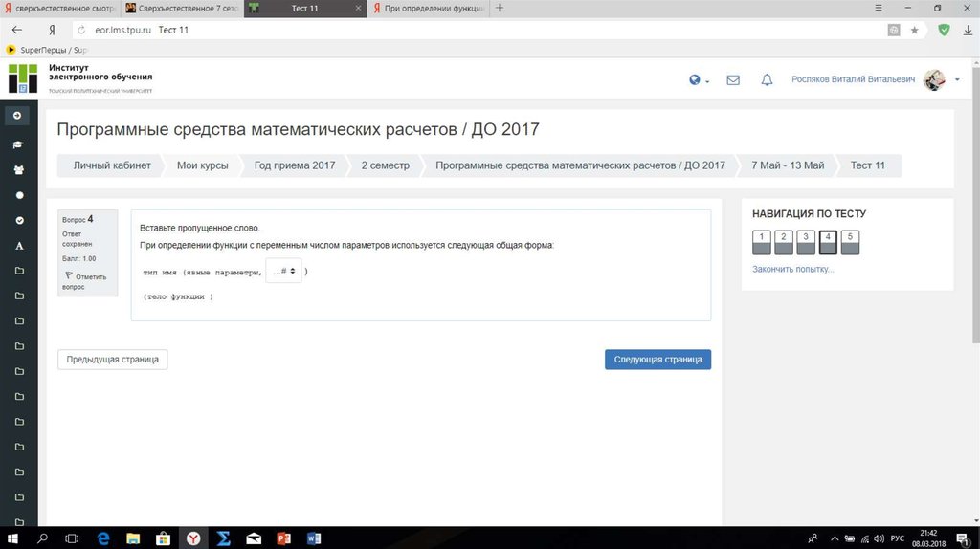Screen dimensions: 980x549
Task: Open the notifications bell icon
Action: tap(767, 80)
